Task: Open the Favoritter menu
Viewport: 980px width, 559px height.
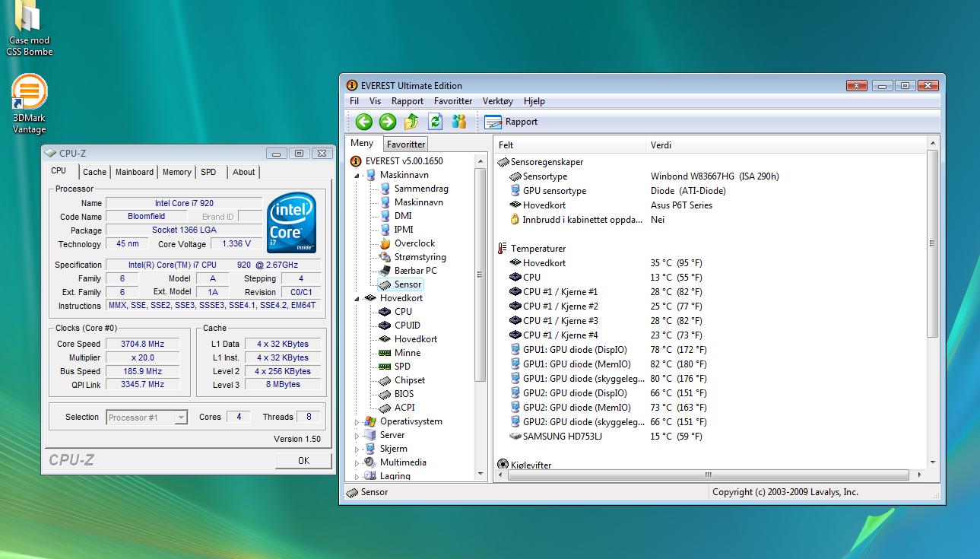Action: [453, 101]
